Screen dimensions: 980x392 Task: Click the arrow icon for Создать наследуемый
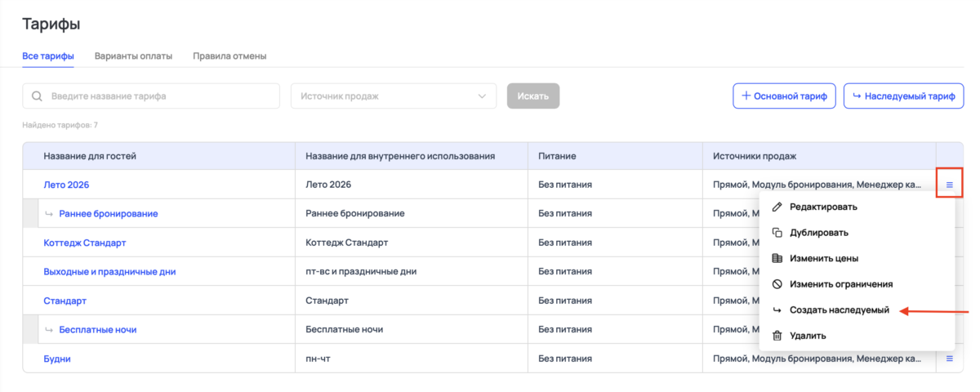point(777,310)
